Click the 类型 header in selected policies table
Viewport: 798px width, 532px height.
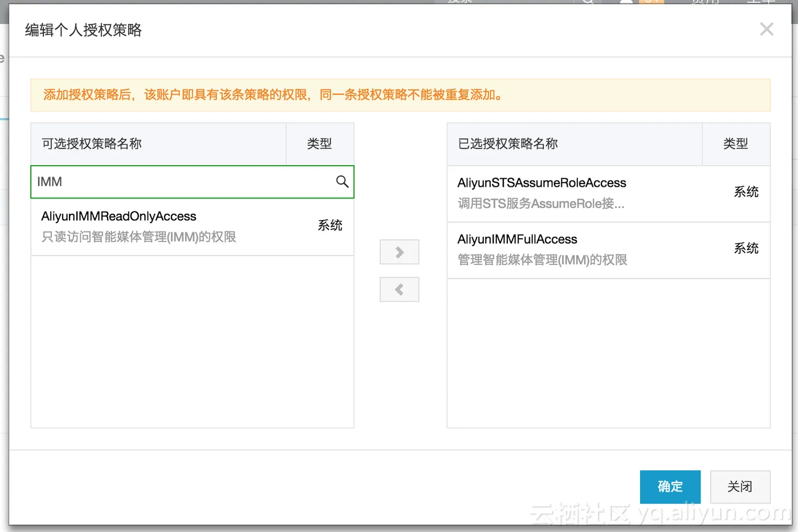pyautogui.click(x=735, y=144)
